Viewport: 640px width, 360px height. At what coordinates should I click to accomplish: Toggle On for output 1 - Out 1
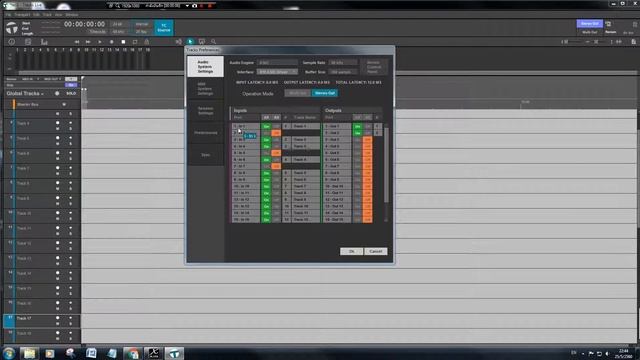click(358, 127)
